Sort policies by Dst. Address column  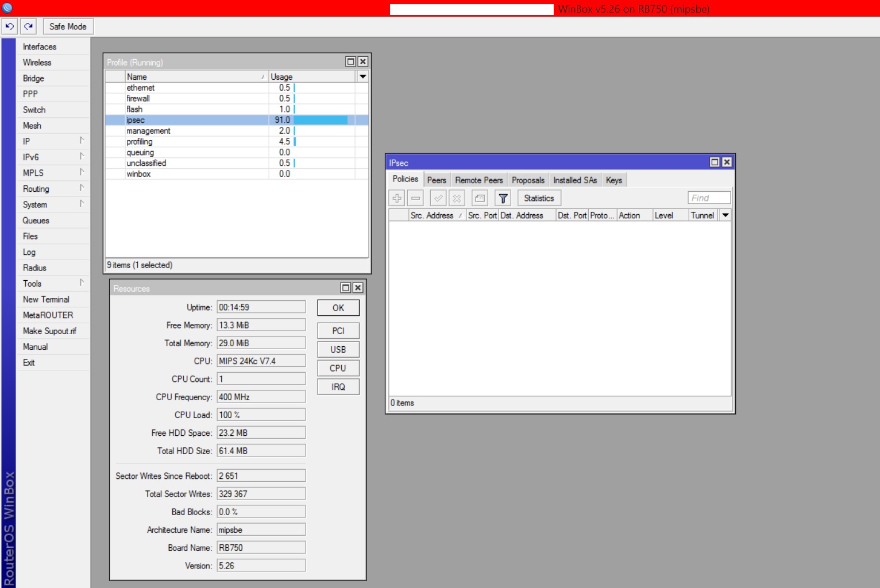[527, 215]
